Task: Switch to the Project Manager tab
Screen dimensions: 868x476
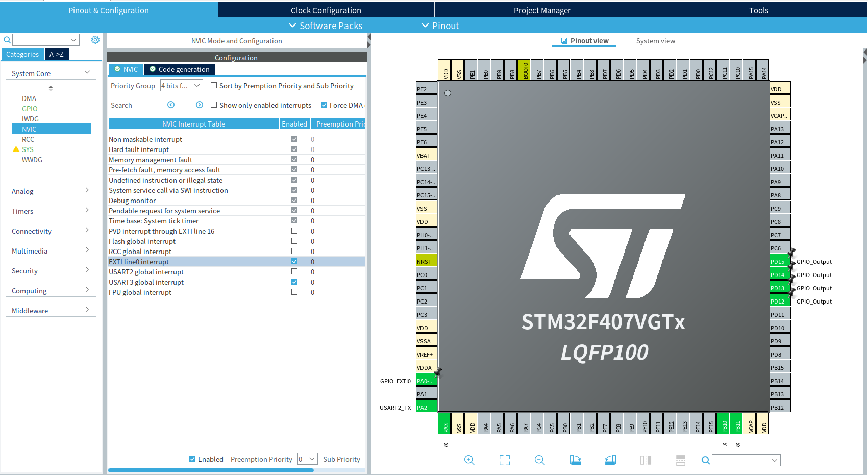Action: pyautogui.click(x=542, y=10)
